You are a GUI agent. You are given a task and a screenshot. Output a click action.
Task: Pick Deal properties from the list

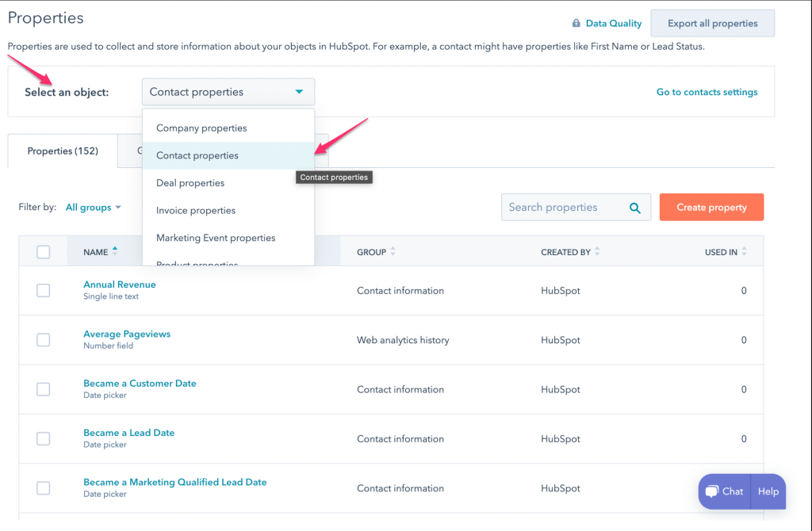pos(228,183)
